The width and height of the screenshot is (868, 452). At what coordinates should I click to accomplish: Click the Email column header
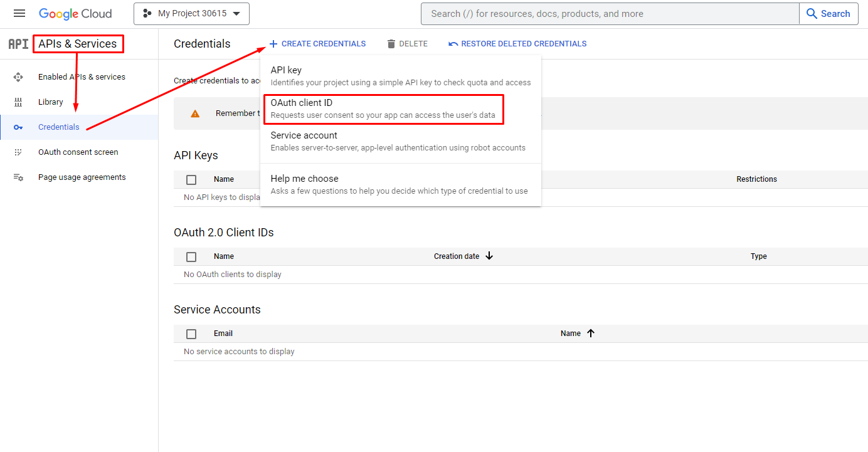(223, 334)
